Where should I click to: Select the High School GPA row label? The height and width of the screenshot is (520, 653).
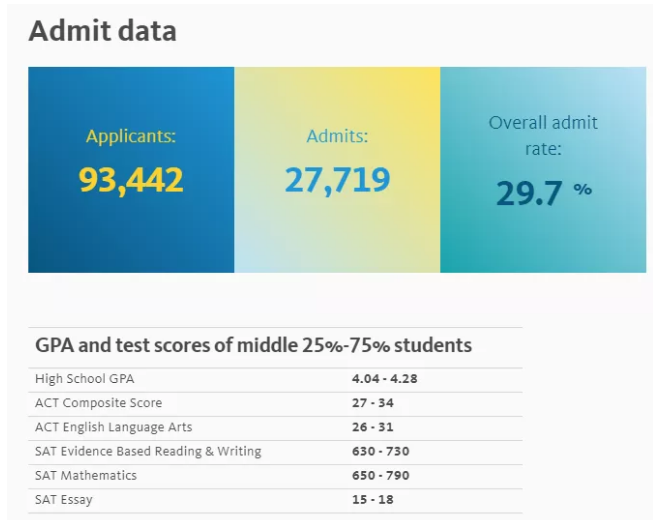point(84,379)
